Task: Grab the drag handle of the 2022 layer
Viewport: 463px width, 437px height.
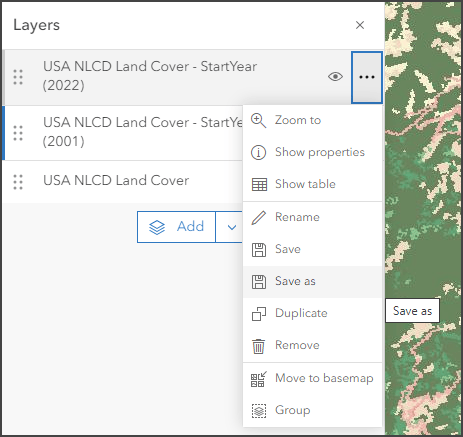Action: pos(18,77)
